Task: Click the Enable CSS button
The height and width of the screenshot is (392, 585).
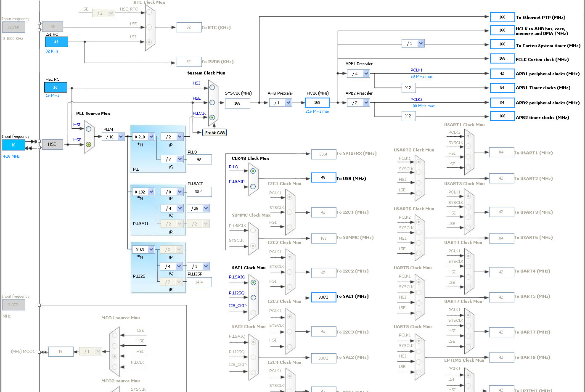Action: coord(214,132)
